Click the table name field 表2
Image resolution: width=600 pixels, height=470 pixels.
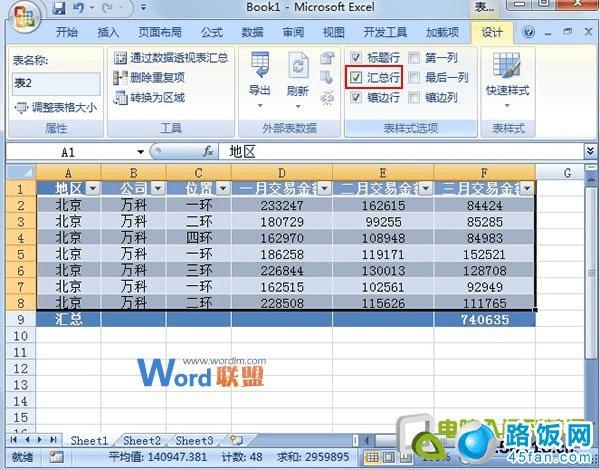tap(56, 83)
